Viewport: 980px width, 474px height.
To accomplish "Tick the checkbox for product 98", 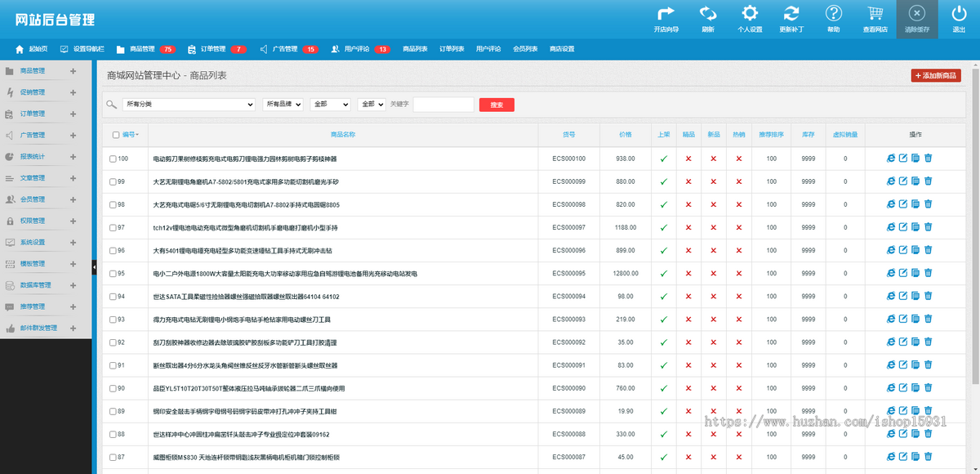I will click(114, 204).
